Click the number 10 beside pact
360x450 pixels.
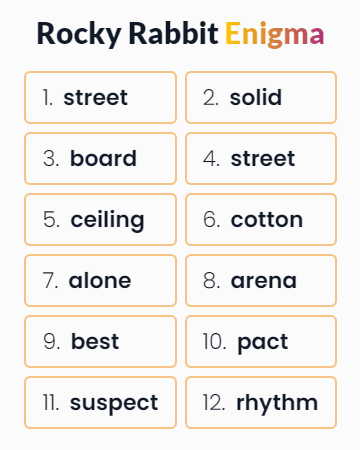click(214, 342)
